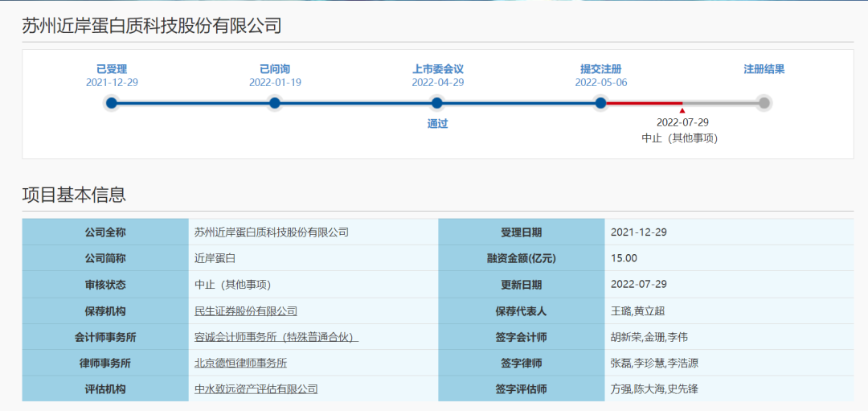The image size is (868, 411).
Task: Click the date 2022-01-19 in timeline
Action: pyautogui.click(x=275, y=83)
